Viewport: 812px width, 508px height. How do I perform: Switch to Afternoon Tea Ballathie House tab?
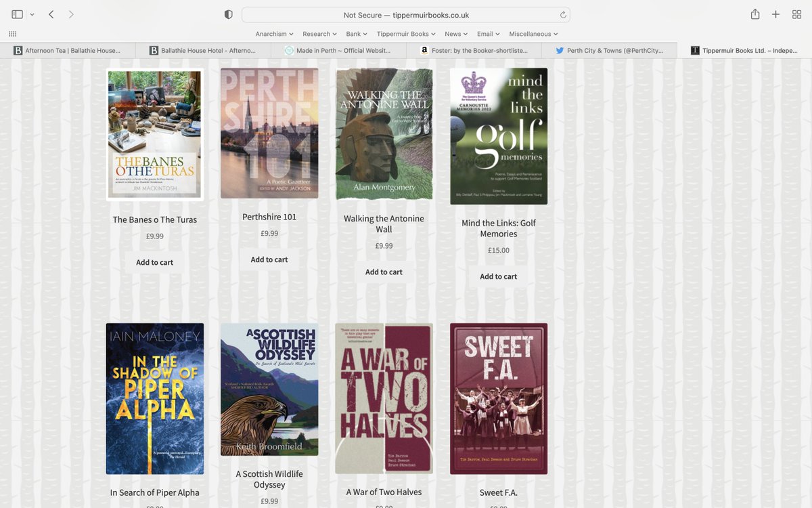(68, 51)
